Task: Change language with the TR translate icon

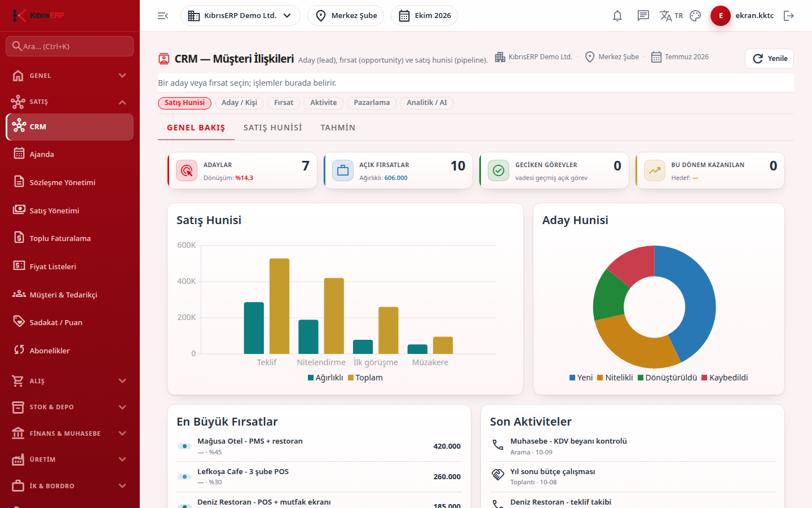Action: click(671, 16)
